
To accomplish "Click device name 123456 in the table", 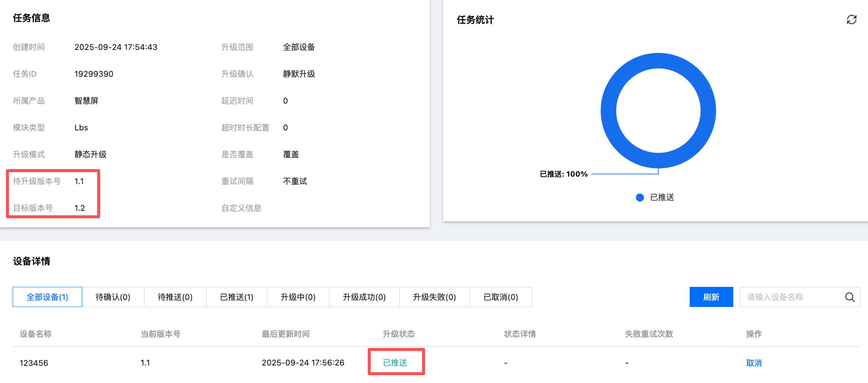I will coord(34,363).
